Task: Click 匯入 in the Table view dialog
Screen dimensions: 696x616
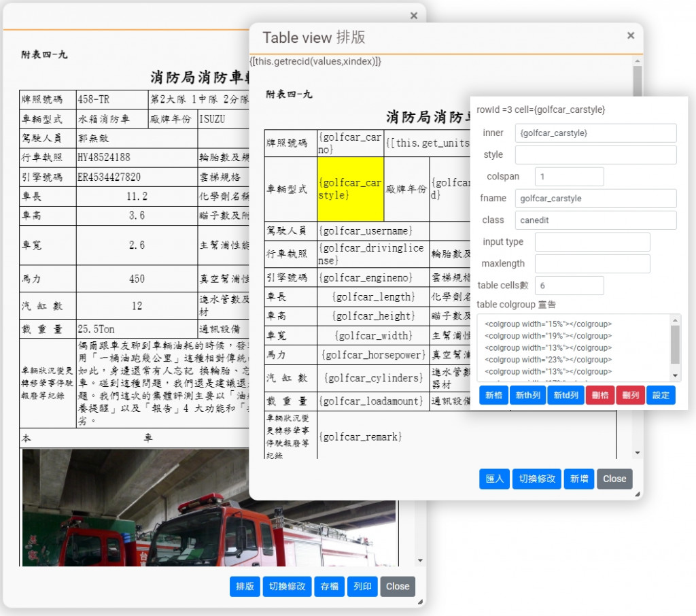Action: pyautogui.click(x=495, y=479)
